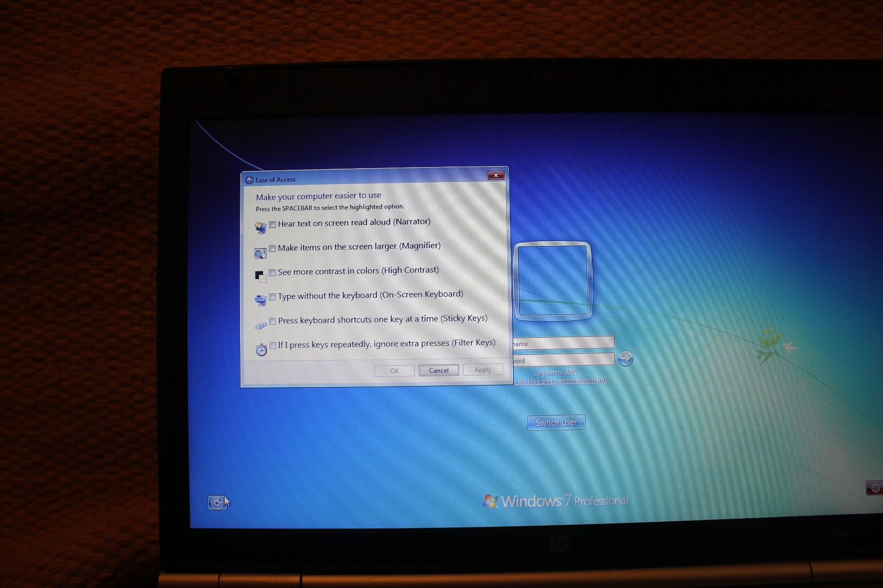
Task: Click the On-Screen Keyboard icon
Action: pyautogui.click(x=260, y=301)
